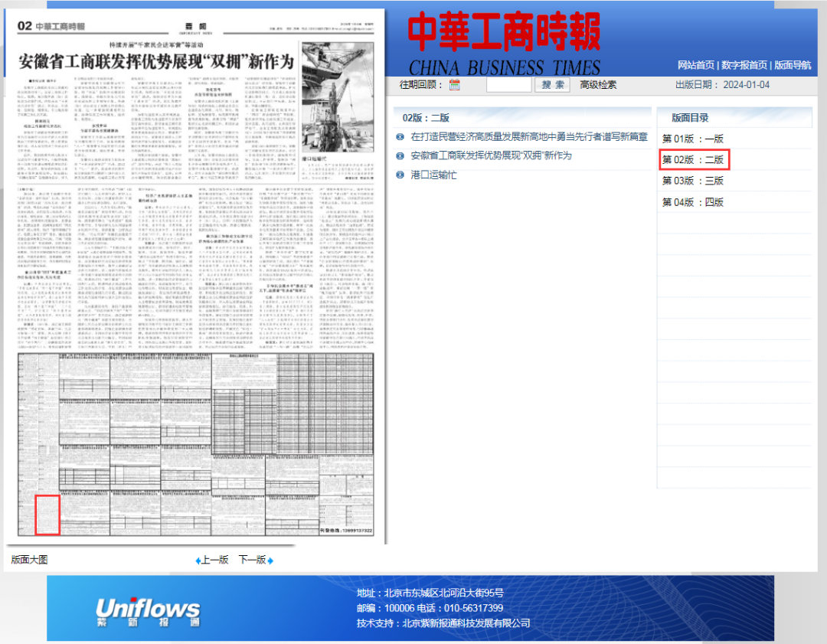Click the port crane photo on page
This screenshot has width=827, height=644.
(x=338, y=97)
